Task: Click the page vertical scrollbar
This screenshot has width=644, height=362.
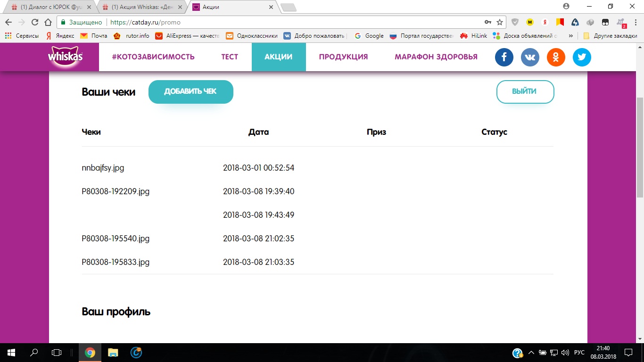Action: (640, 146)
